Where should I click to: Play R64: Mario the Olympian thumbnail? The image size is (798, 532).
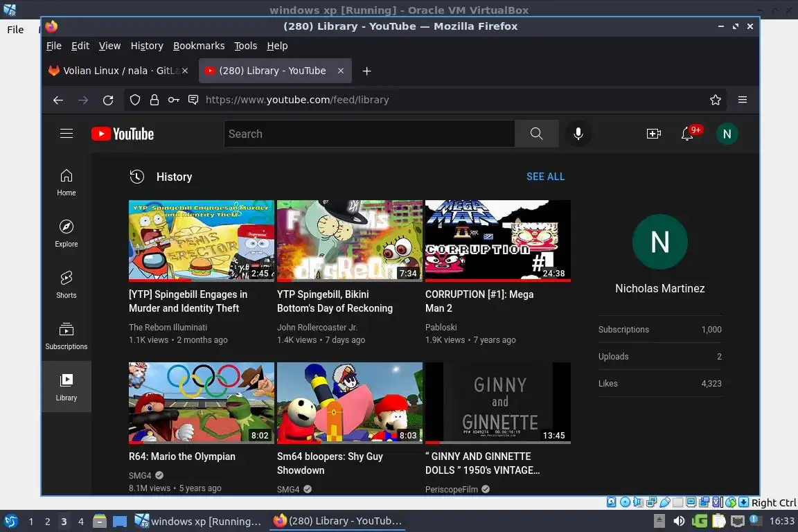[x=202, y=402]
